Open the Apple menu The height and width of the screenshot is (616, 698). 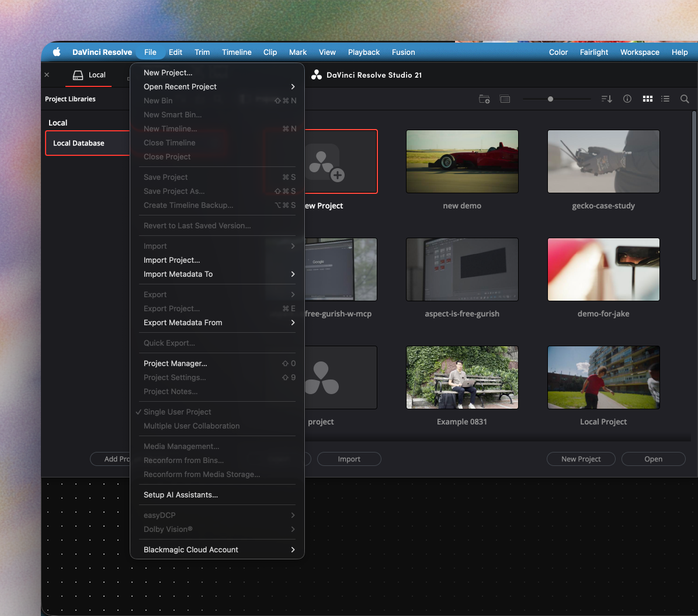[x=57, y=52]
